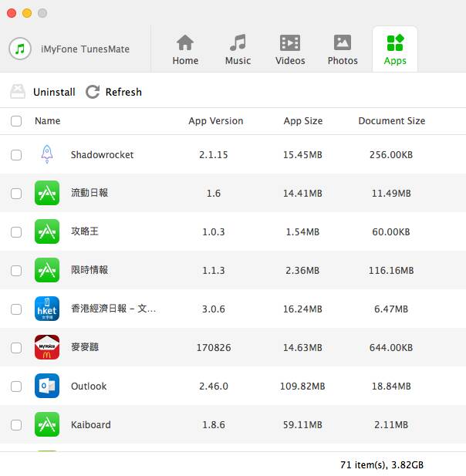The image size is (466, 476).
Task: Check the 麥麥聽 row checkbox
Action: coord(16,348)
